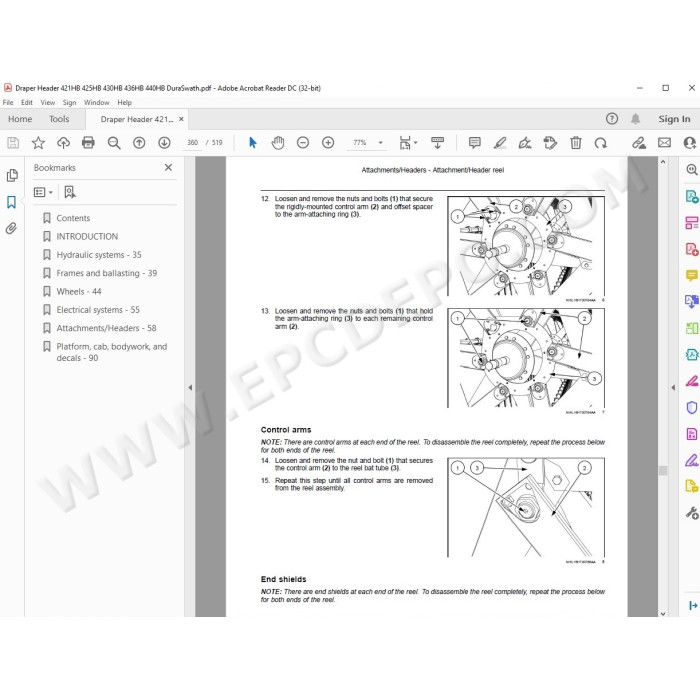Open the help question mark icon
This screenshot has height=700, width=700.
point(612,119)
